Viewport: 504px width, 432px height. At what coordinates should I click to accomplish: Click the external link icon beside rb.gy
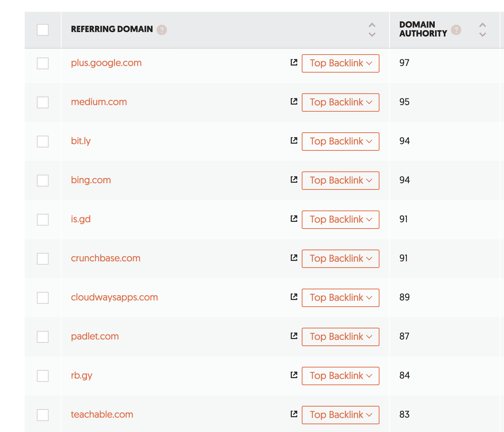coord(294,375)
